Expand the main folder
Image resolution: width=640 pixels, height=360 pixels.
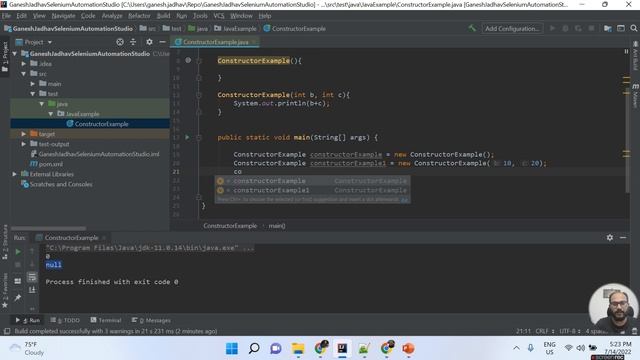pyautogui.click(x=33, y=84)
